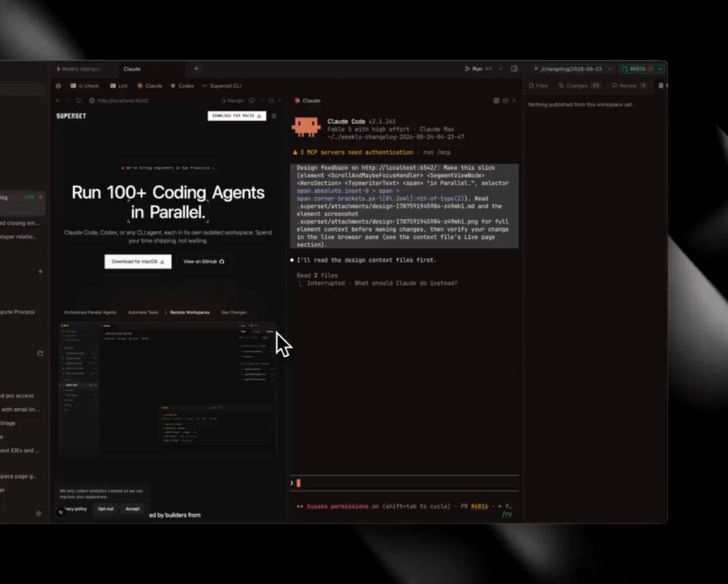Launch the Claude agent preset

point(149,86)
